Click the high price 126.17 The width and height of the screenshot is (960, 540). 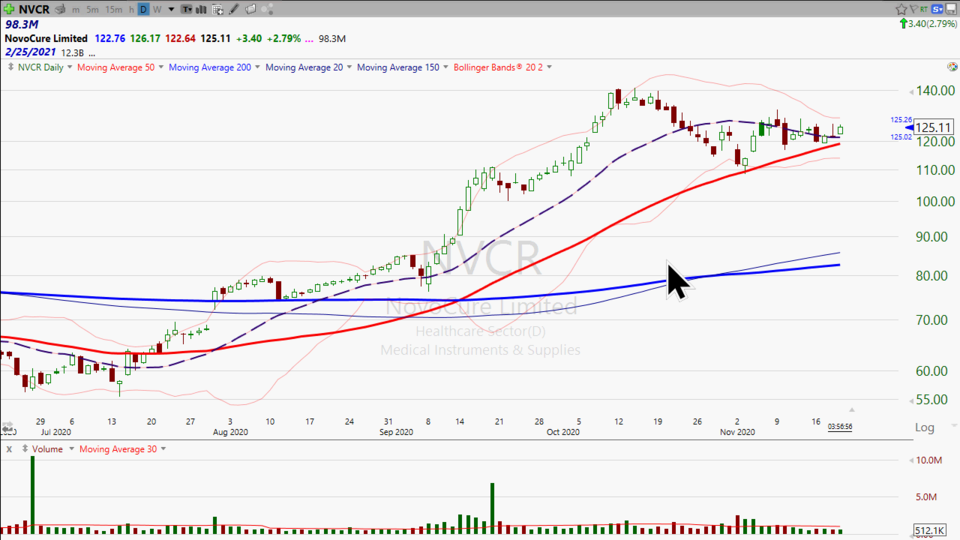[145, 39]
